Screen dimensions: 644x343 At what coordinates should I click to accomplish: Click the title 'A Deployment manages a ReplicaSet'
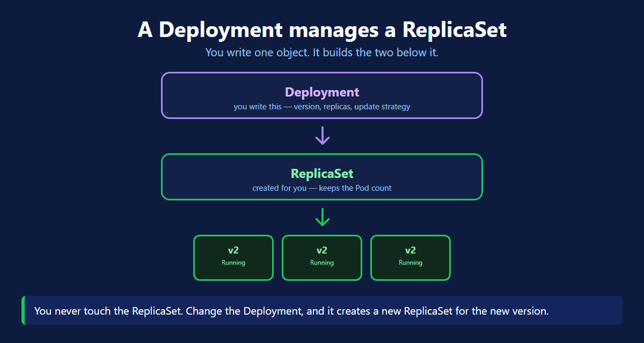(322, 29)
